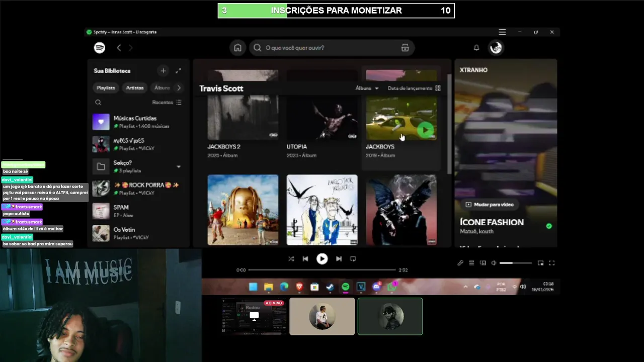Open Steam from the taskbar
The height and width of the screenshot is (362, 644).
[x=330, y=287]
